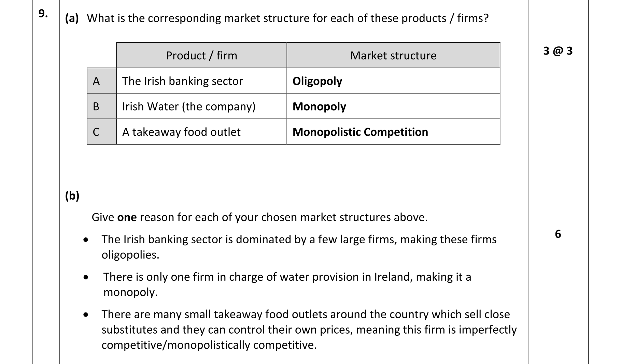Click row label B in the table

pyautogui.click(x=96, y=106)
